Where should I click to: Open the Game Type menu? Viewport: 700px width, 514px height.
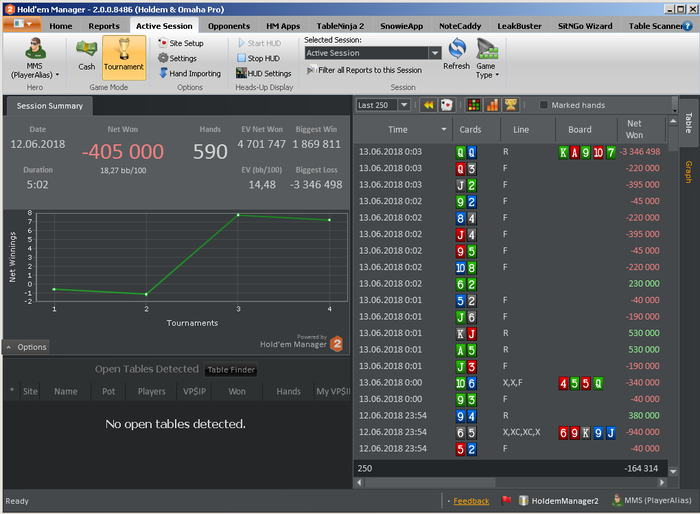coord(487,60)
